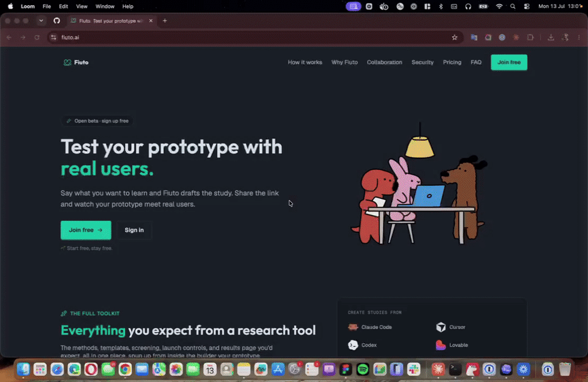Open the Wi-Fi menu bar icon

(x=499, y=6)
